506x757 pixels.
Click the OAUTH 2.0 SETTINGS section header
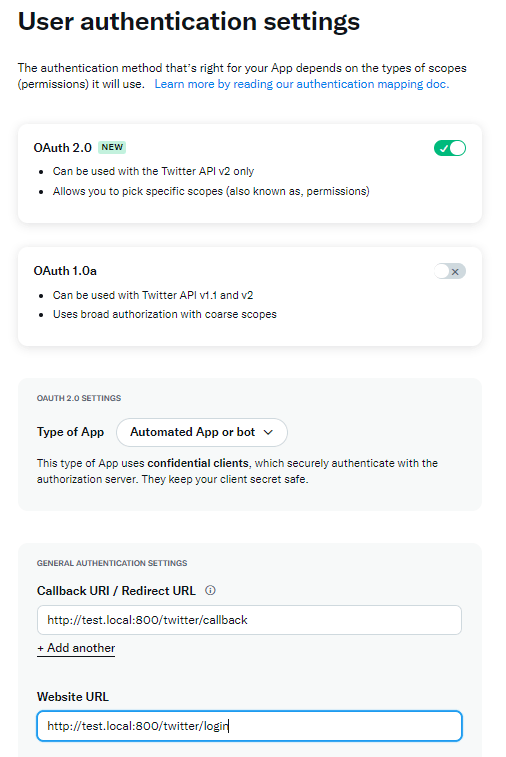pyautogui.click(x=79, y=398)
